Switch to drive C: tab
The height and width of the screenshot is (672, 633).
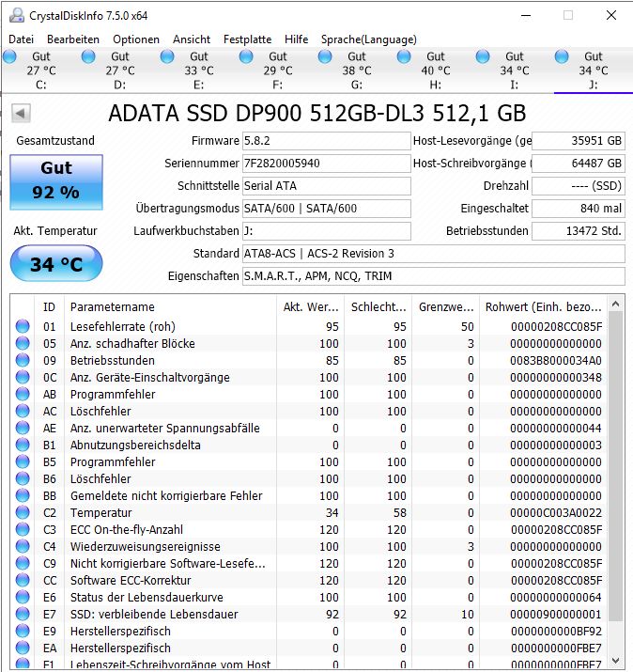(x=40, y=70)
